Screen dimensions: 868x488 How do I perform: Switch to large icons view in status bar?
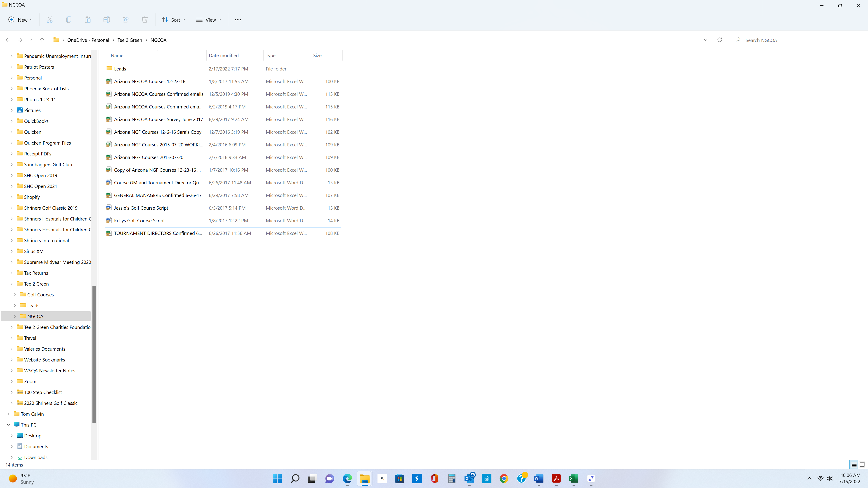point(862,465)
